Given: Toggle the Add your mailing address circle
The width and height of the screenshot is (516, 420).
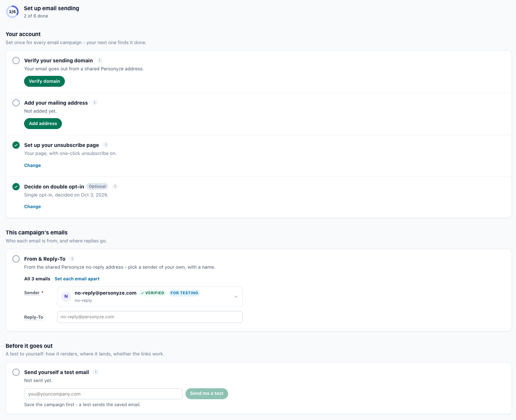Looking at the screenshot, I should tap(16, 103).
